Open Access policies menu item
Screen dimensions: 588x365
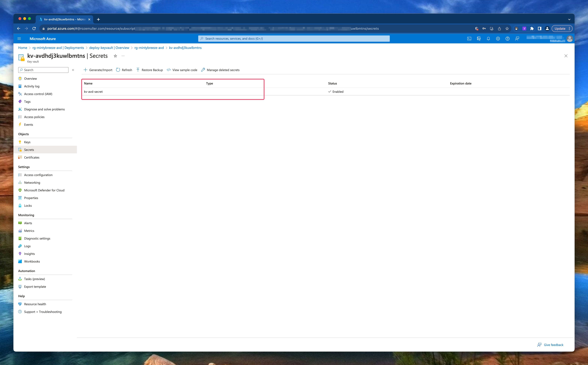34,117
